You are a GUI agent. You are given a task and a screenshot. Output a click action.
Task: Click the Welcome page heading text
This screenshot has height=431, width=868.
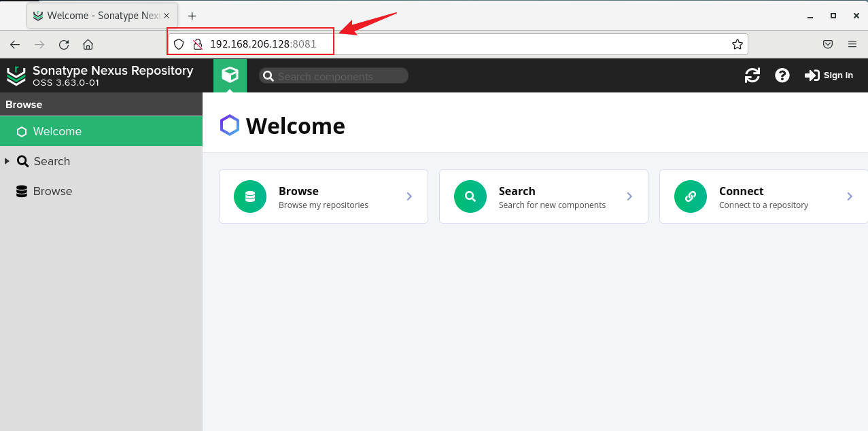coord(296,126)
